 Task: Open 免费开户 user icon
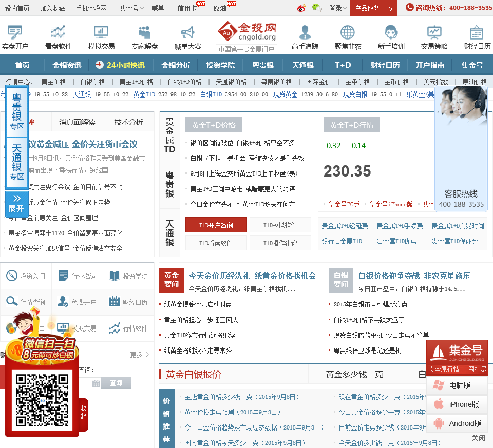pos(63,301)
